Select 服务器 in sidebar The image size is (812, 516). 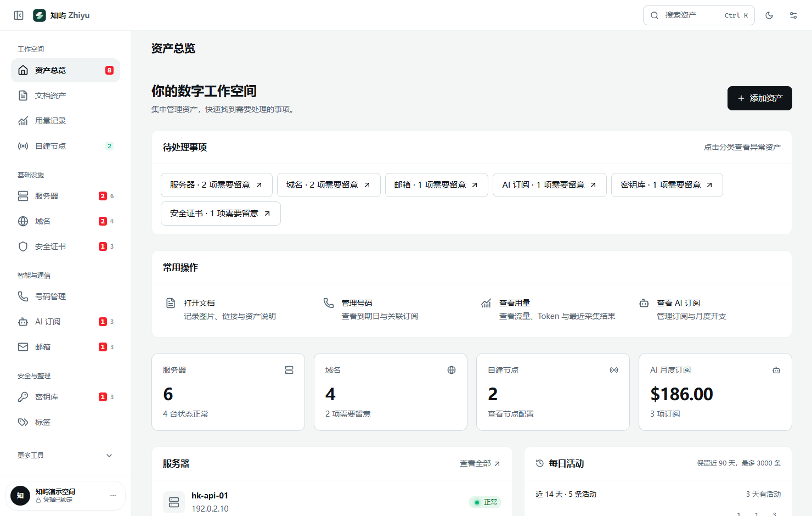tap(65, 196)
